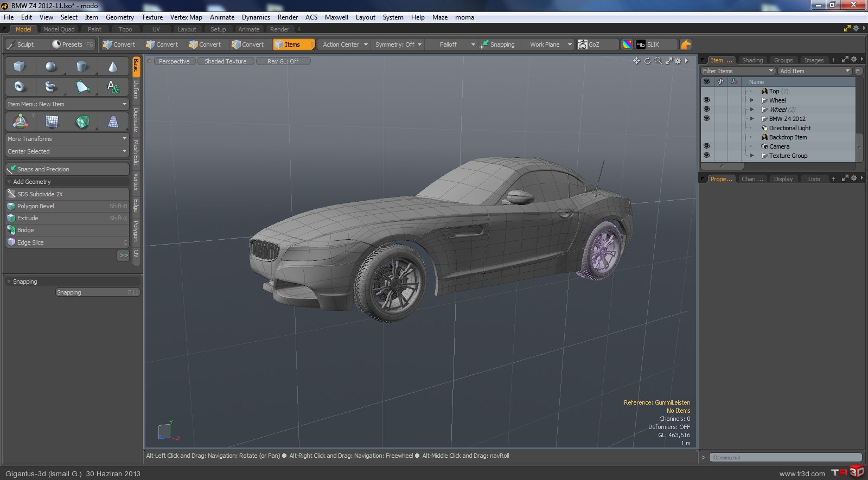Image resolution: width=868 pixels, height=480 pixels.
Task: Activate the Extrude tool
Action: point(67,218)
